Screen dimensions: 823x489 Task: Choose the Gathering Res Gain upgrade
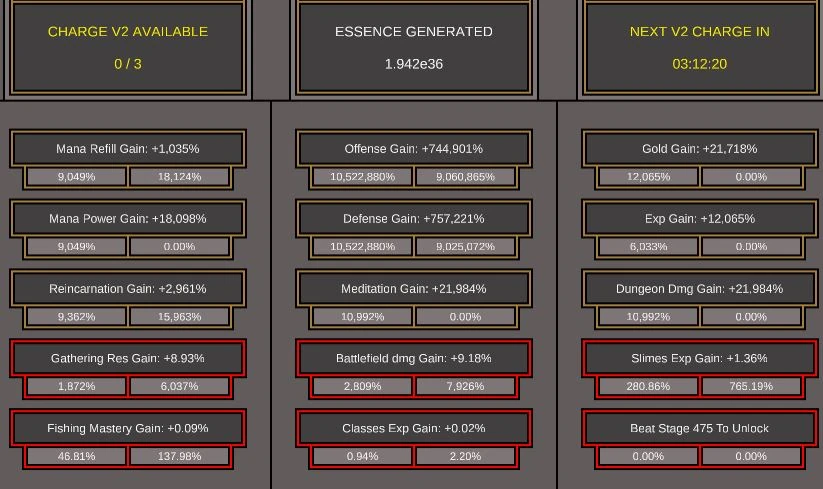[127, 359]
